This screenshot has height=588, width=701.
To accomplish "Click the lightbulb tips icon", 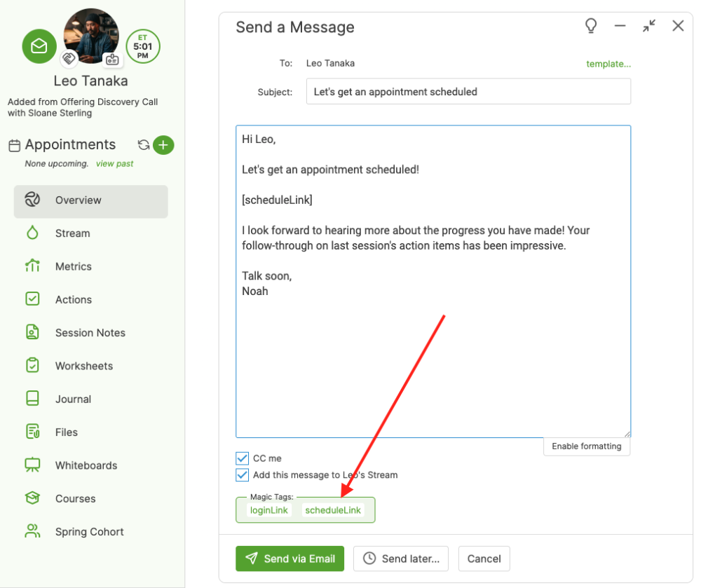I will coord(591,27).
